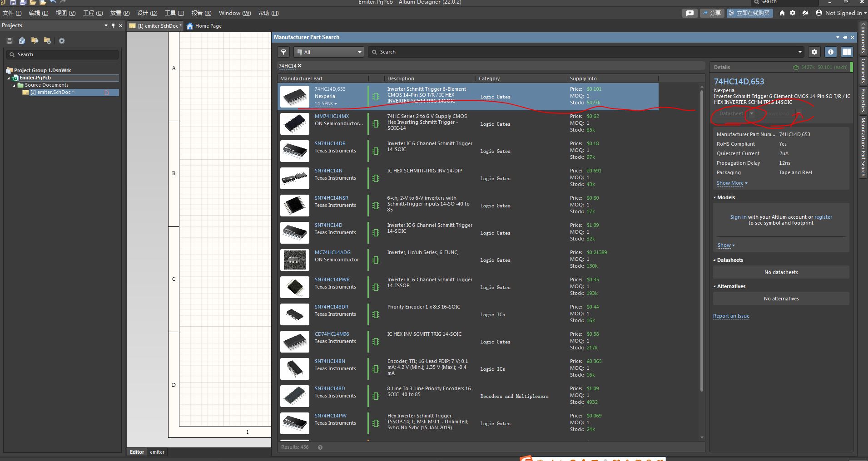Image resolution: width=868 pixels, height=461 pixels.
Task: Click the compile documents icon in the Projects panel
Action: 22,41
